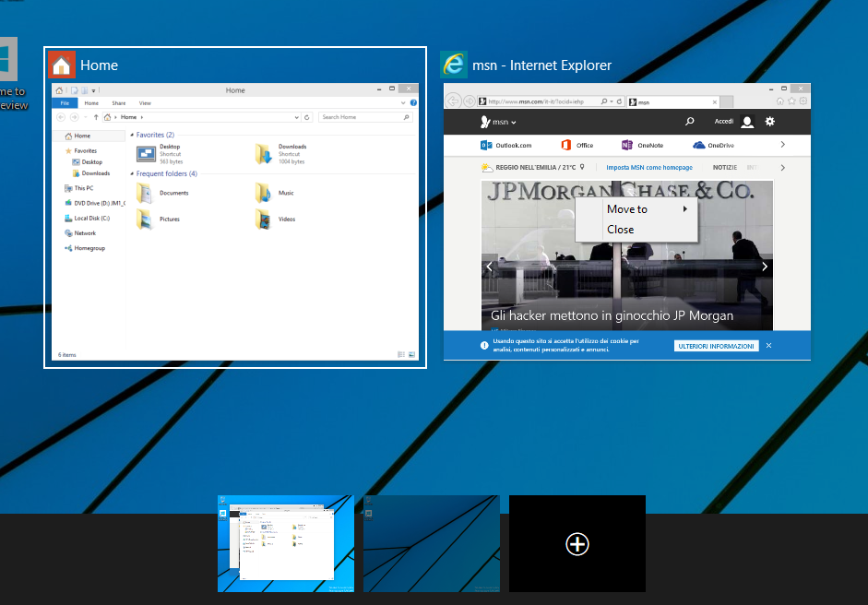
Task: Click the Search Home field
Action: tap(364, 117)
